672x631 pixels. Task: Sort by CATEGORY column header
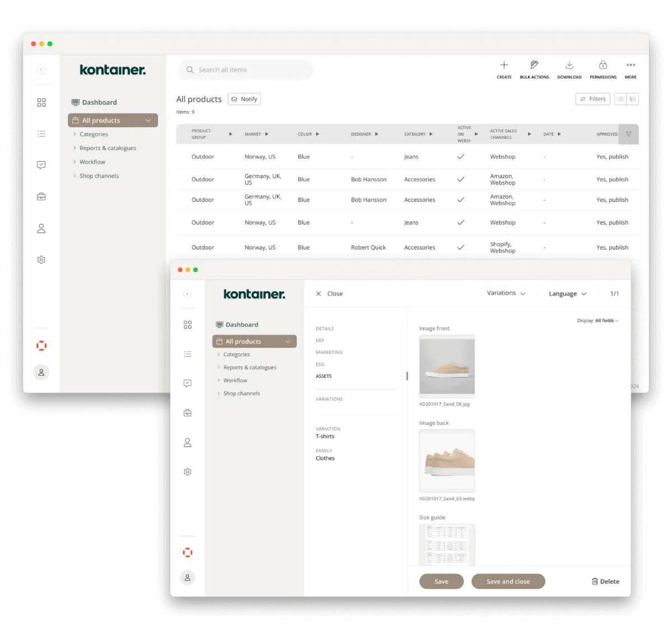tap(418, 134)
